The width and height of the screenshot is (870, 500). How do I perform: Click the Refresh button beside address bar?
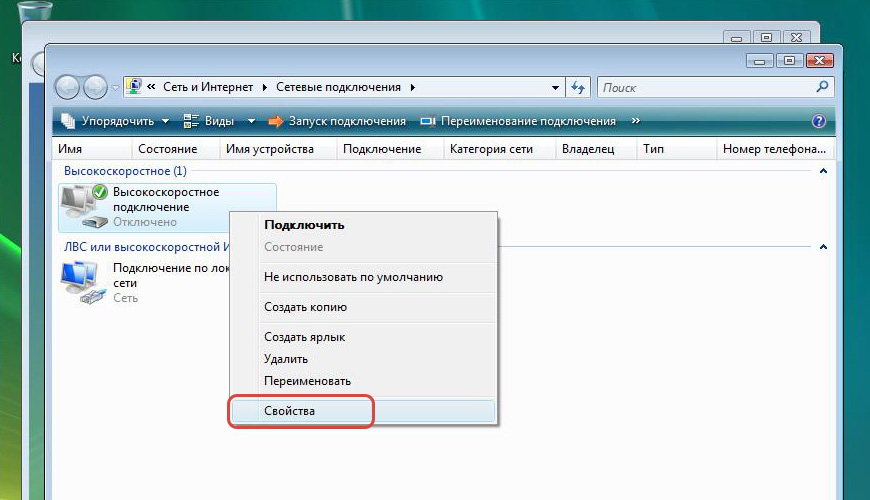click(x=578, y=88)
